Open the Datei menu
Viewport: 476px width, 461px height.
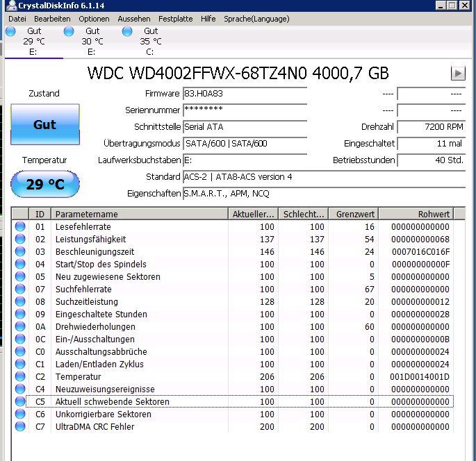pyautogui.click(x=17, y=19)
